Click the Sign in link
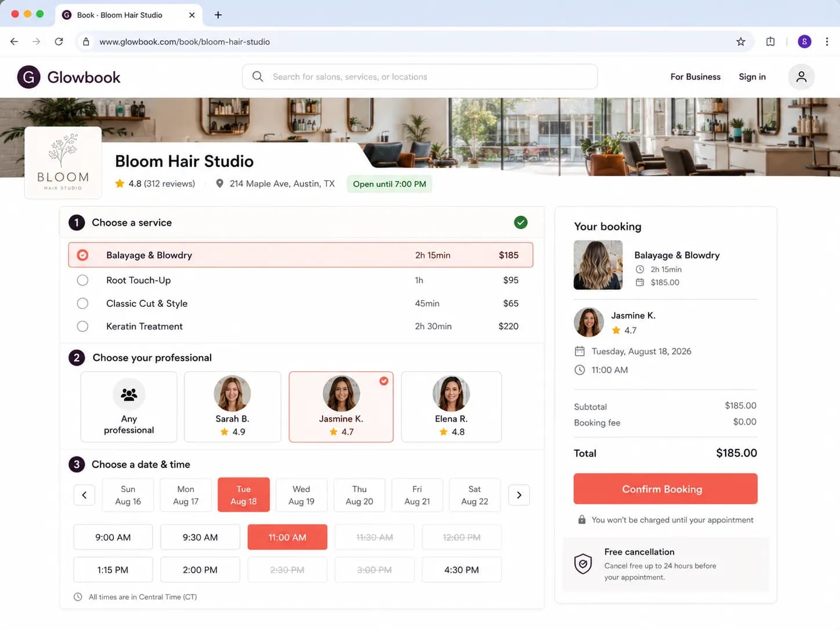Viewport: 840px width, 630px height. (x=752, y=77)
